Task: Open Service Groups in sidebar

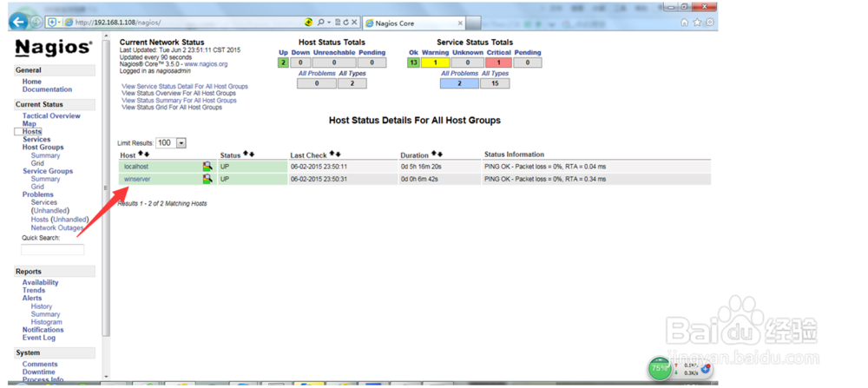Action: click(x=47, y=171)
